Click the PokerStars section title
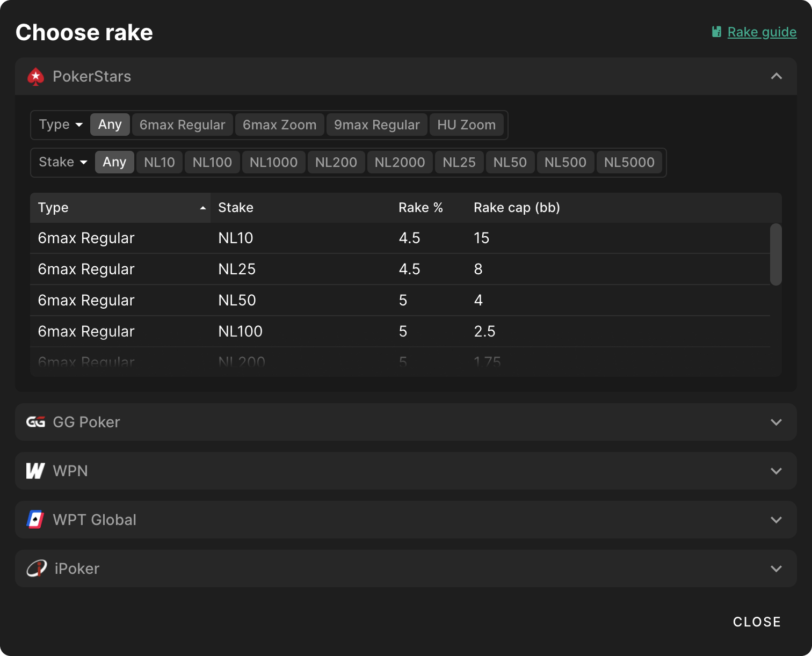Image resolution: width=812 pixels, height=656 pixels. (92, 76)
